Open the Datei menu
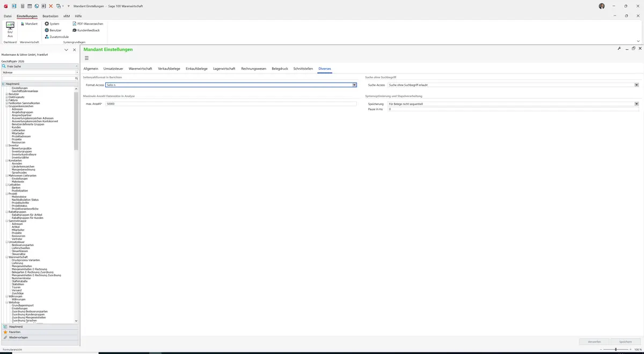 (8, 16)
